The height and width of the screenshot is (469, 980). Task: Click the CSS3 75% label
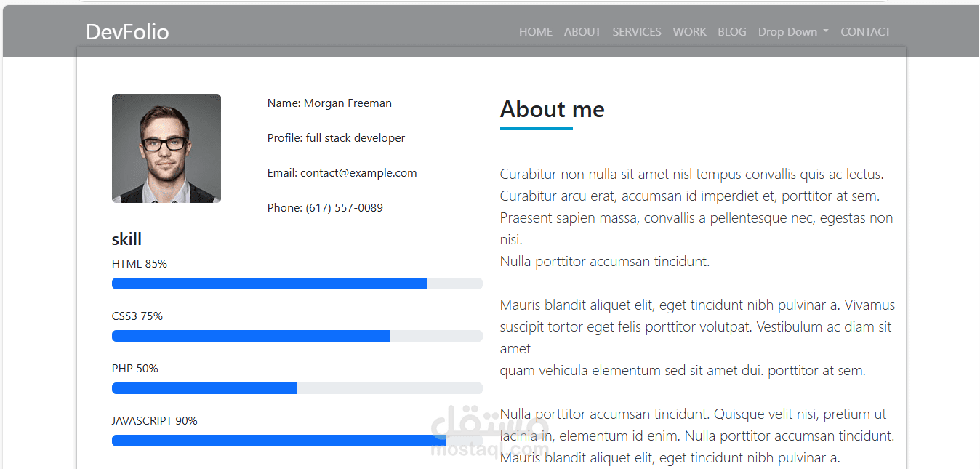137,316
